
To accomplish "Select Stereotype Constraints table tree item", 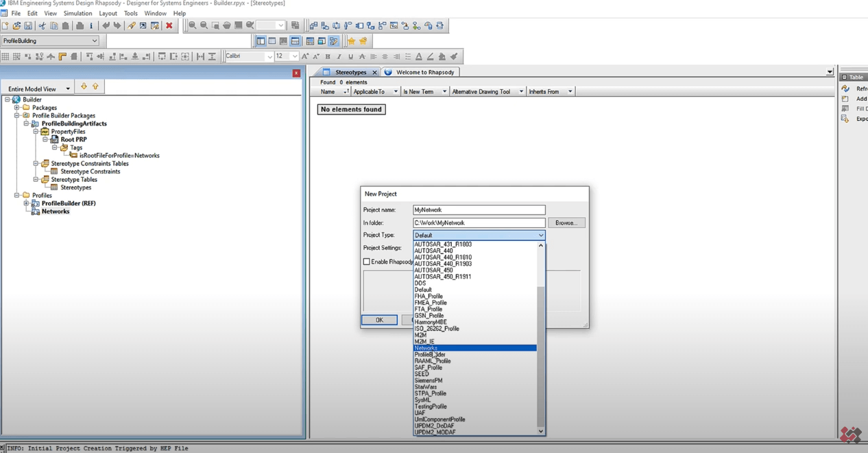I will point(90,172).
